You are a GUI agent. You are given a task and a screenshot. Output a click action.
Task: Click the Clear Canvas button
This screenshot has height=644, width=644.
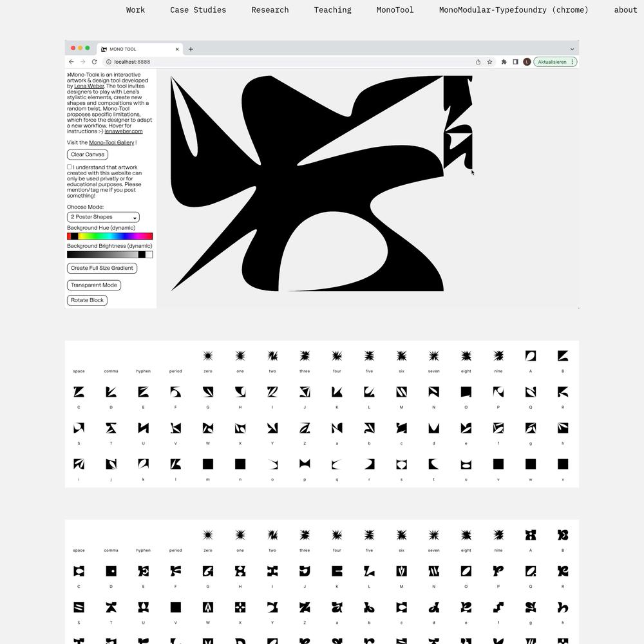click(88, 155)
